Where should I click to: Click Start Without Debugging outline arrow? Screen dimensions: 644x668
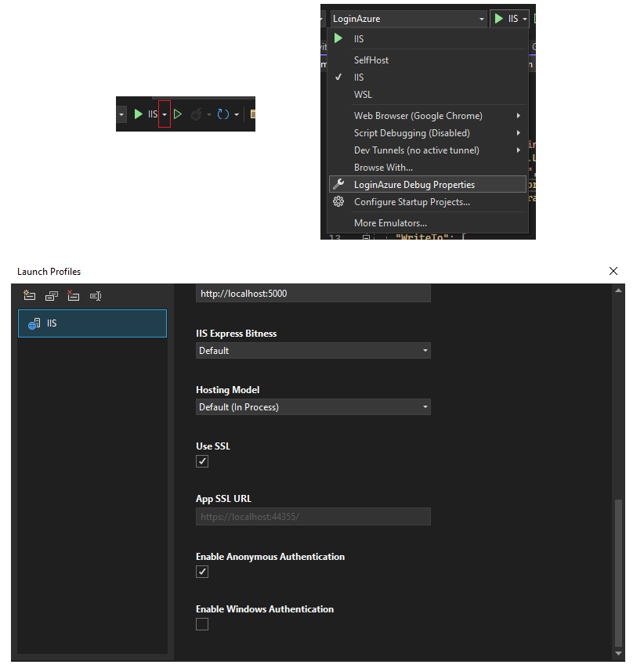click(x=178, y=114)
